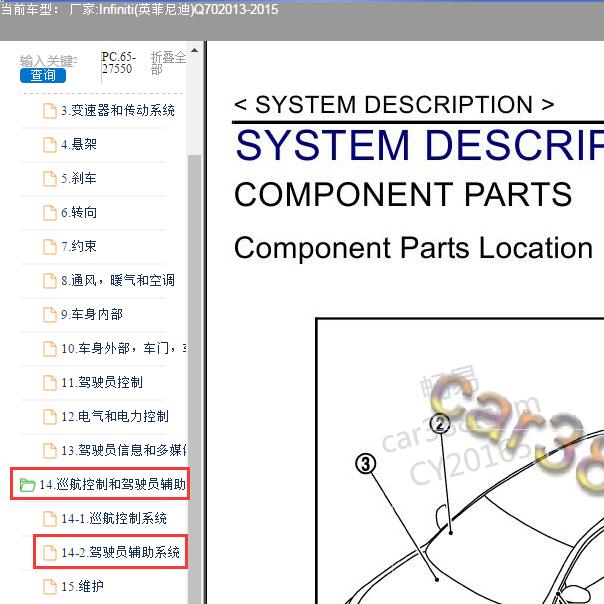Open 12.电气和电力控制 chapter
Image resolution: width=604 pixels, height=604 pixels.
point(115,416)
